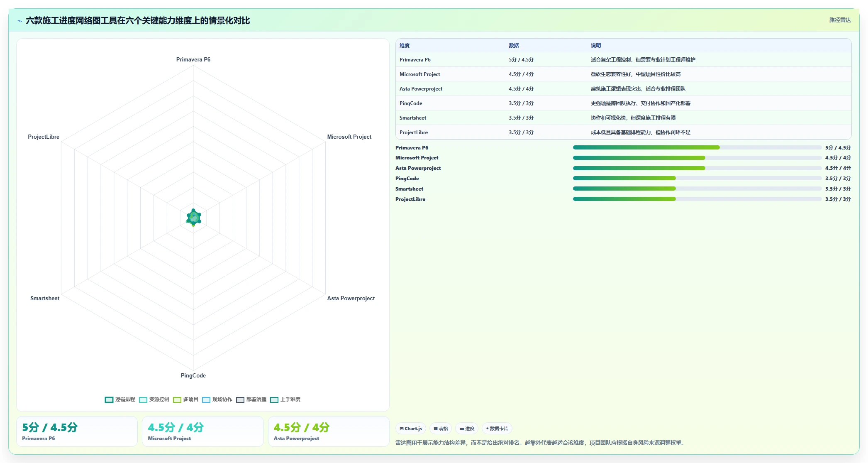The width and height of the screenshot is (868, 463).
Task: Click the PingCode label in the progress list
Action: click(x=407, y=179)
